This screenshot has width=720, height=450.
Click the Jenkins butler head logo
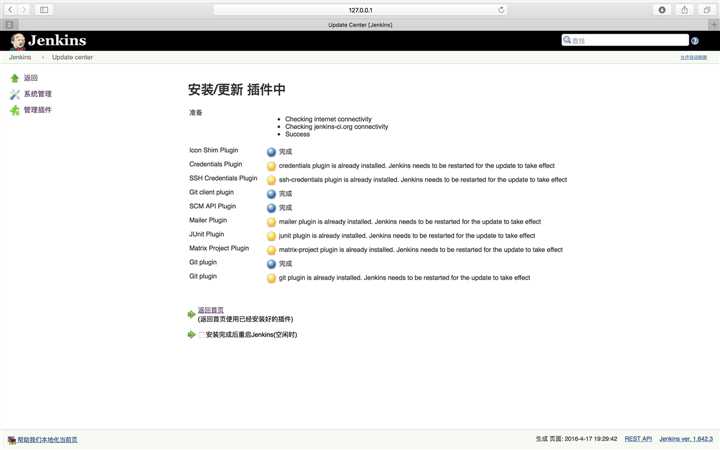click(x=18, y=41)
